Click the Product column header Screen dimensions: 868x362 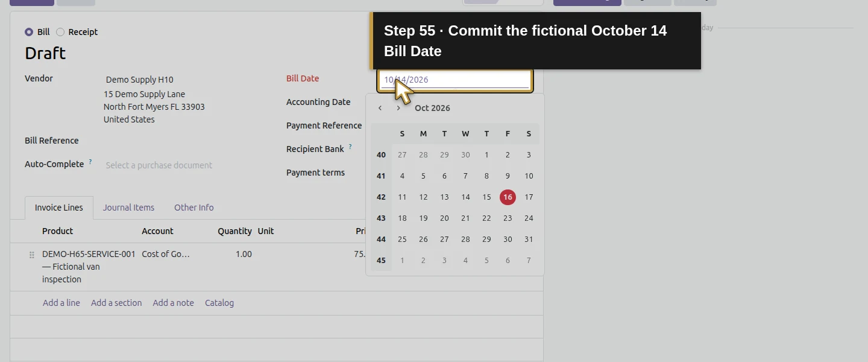[58, 231]
